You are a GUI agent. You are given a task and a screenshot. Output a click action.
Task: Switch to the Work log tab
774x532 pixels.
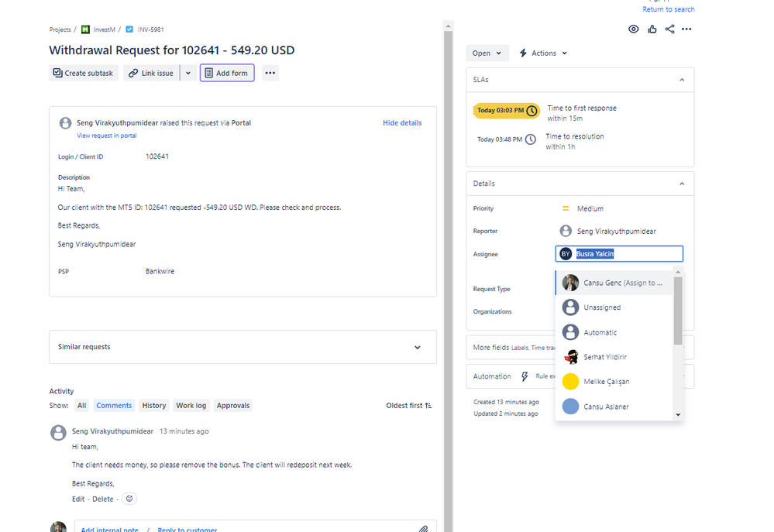click(x=191, y=406)
